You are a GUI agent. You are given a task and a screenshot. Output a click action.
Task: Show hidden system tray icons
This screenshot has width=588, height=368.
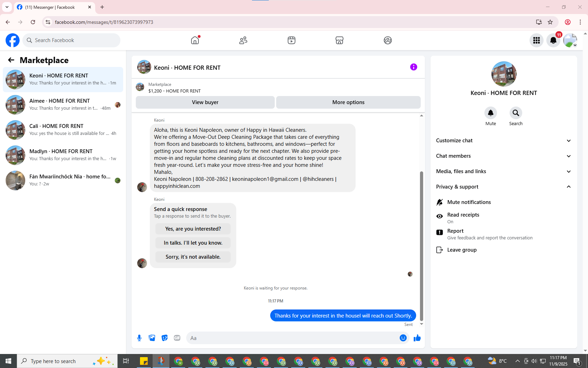[517, 361]
